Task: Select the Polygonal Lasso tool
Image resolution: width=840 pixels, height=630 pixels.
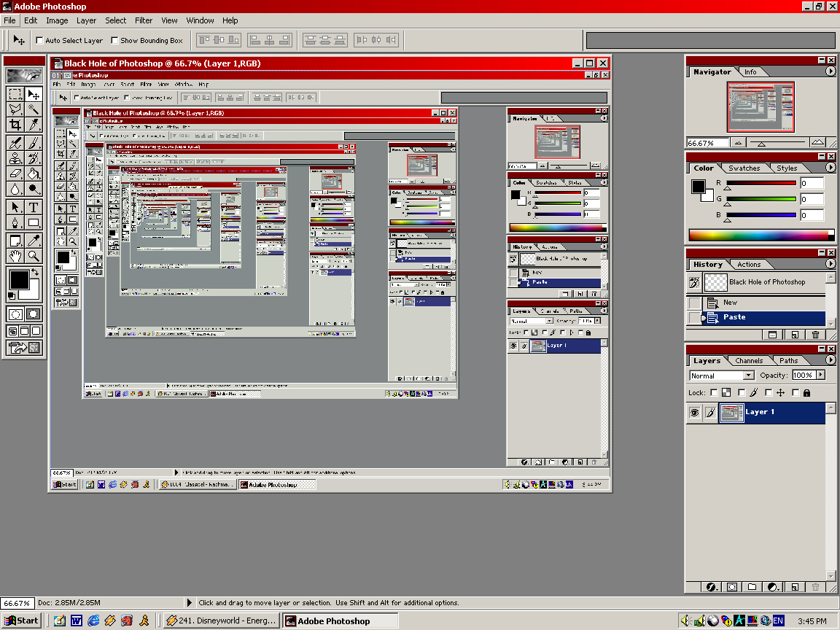Action: click(x=15, y=110)
